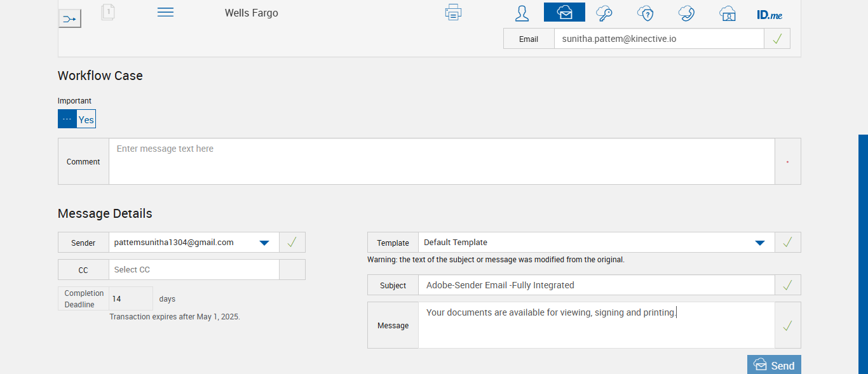Open the Sender email dropdown
Image resolution: width=868 pixels, height=374 pixels.
tap(264, 243)
